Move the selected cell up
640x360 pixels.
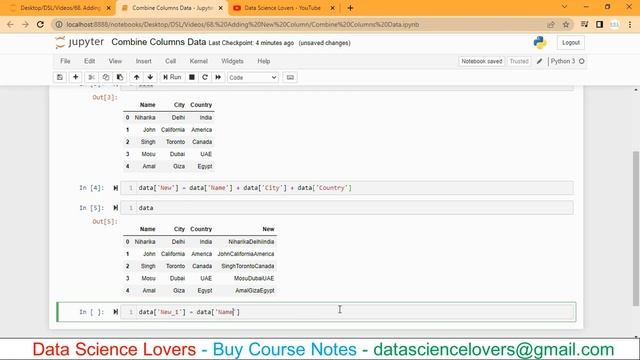click(x=136, y=77)
